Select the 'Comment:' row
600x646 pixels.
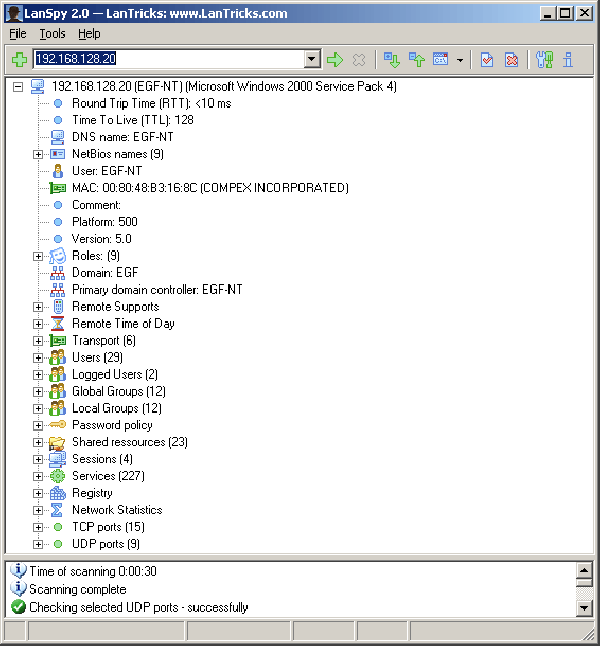pos(96,205)
